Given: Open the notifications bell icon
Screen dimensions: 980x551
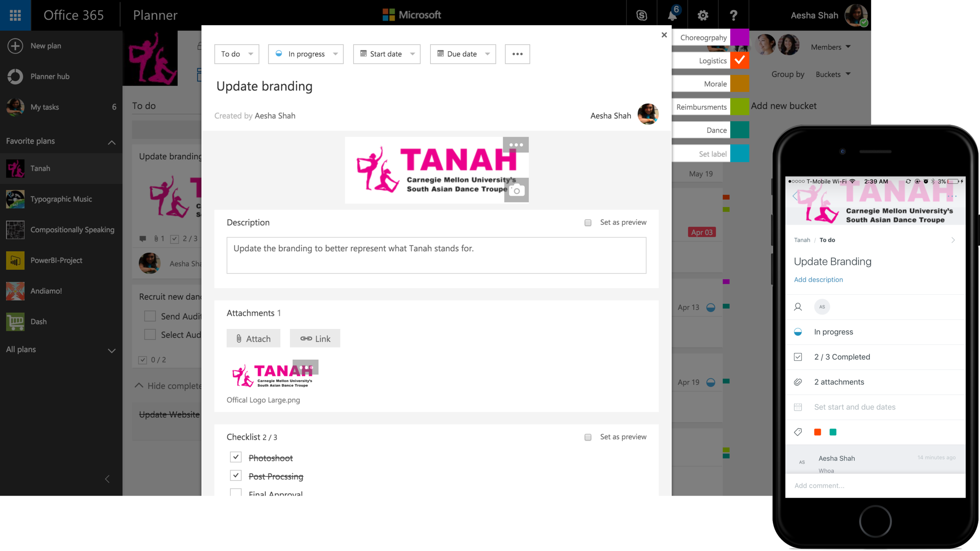Looking at the screenshot, I should (x=672, y=15).
